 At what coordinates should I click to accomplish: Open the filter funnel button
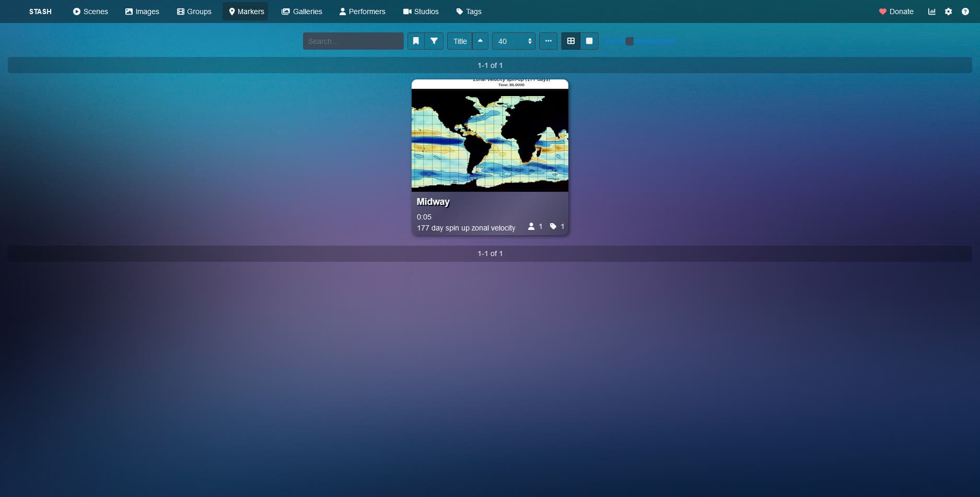pos(434,41)
